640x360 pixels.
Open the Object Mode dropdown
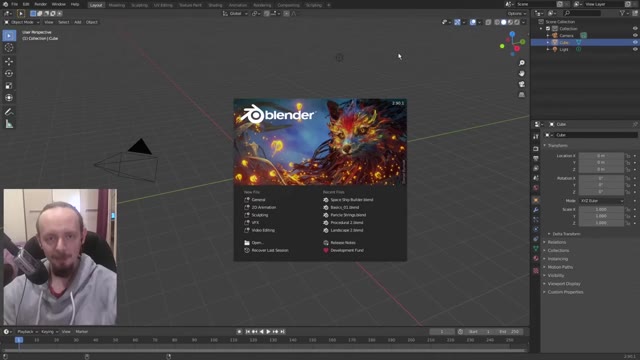tap(22, 22)
